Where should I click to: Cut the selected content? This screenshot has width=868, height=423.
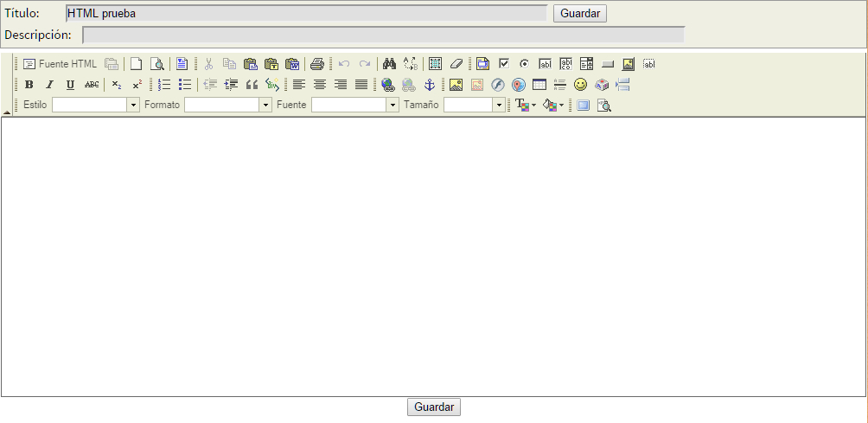[x=208, y=64]
